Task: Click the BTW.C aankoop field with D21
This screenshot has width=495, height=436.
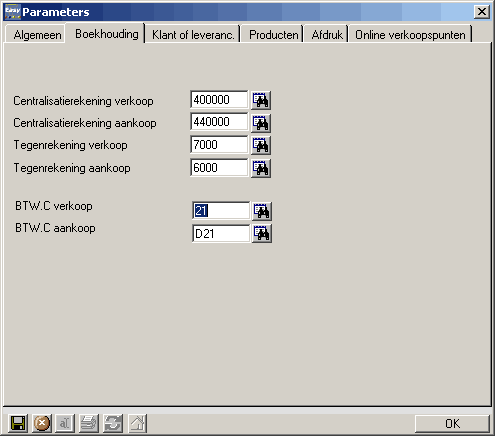Action: coord(221,233)
